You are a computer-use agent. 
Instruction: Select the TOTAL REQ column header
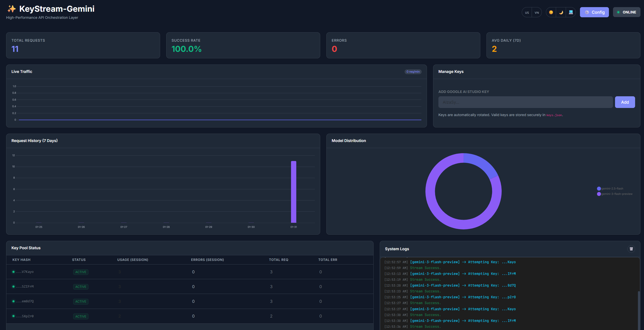[279, 260]
